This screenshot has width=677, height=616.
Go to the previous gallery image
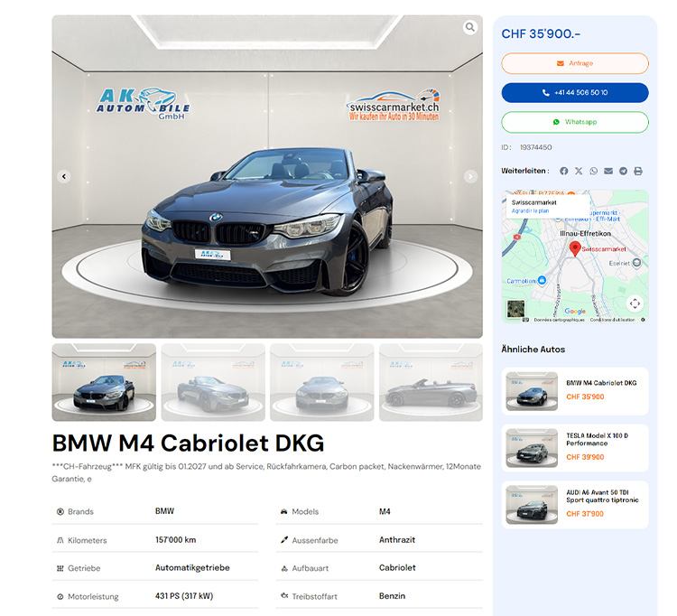click(64, 177)
